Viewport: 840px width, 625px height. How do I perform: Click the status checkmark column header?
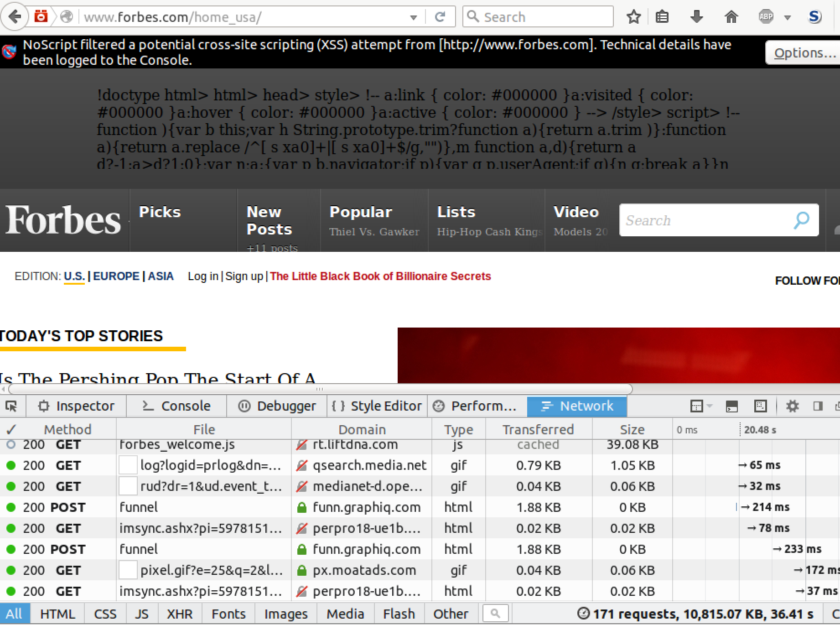(11, 429)
